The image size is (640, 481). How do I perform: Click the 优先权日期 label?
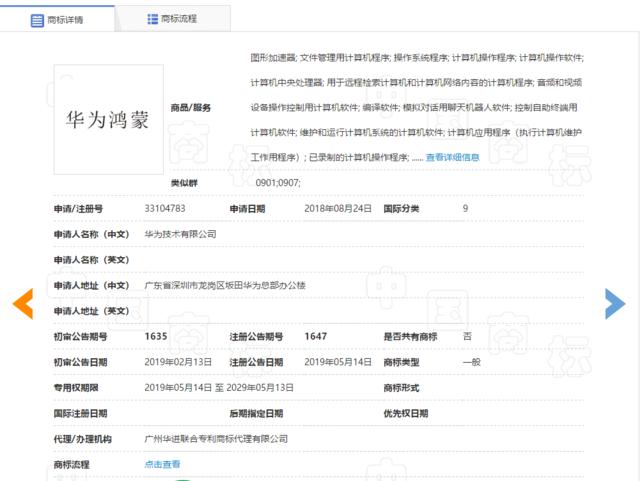(406, 414)
